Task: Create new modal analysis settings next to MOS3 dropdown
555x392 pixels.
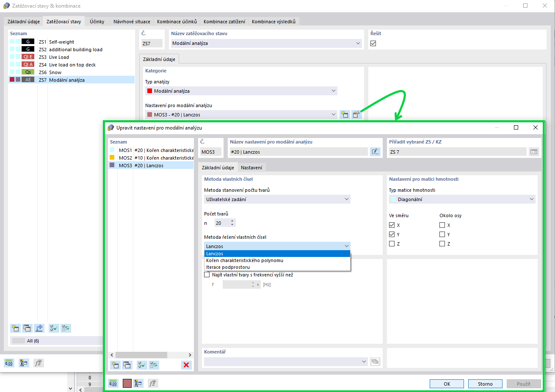Action: pos(345,114)
